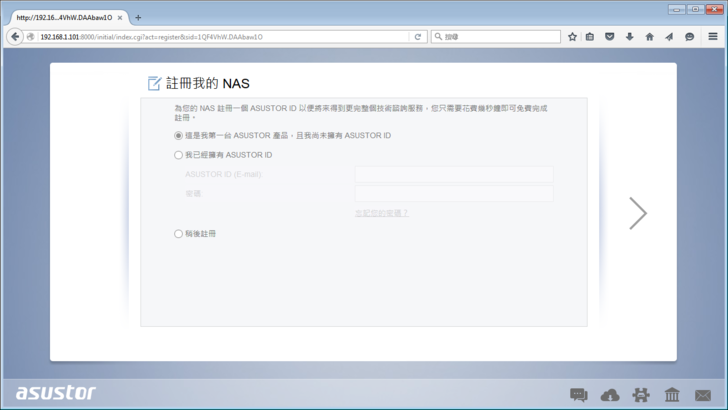Click the next arrow to proceed

(637, 213)
